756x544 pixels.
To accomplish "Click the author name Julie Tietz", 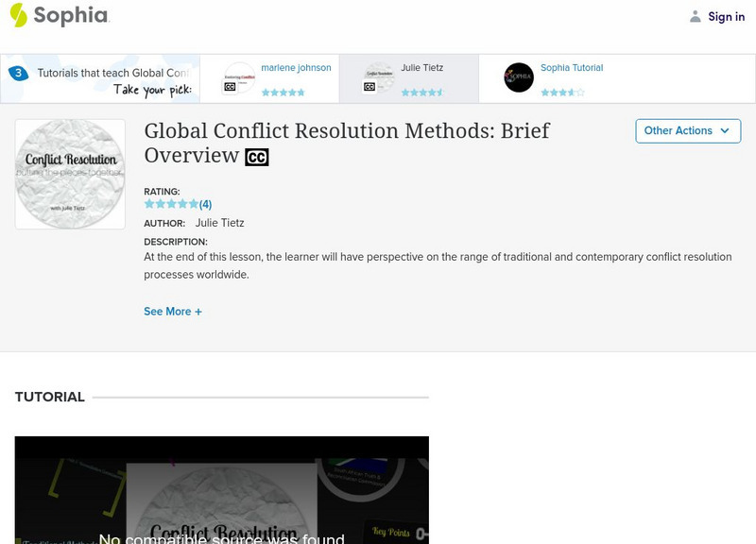I will (x=219, y=223).
